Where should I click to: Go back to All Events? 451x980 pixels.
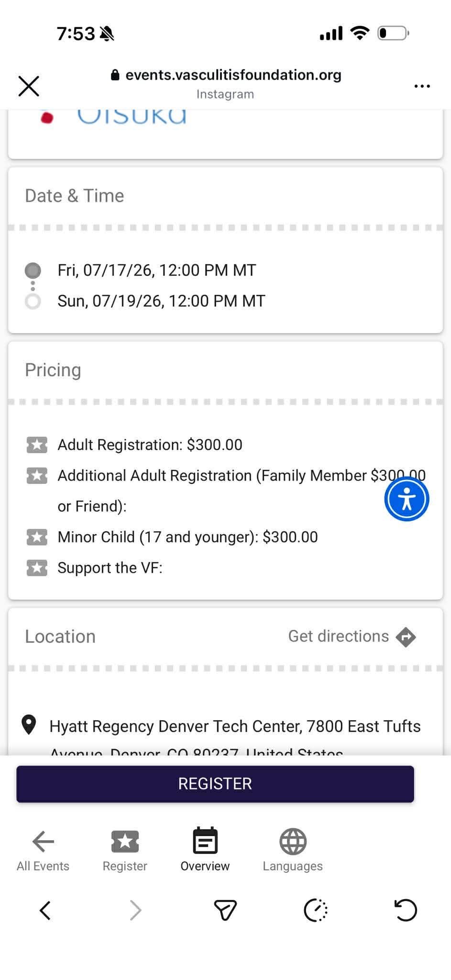(x=43, y=850)
